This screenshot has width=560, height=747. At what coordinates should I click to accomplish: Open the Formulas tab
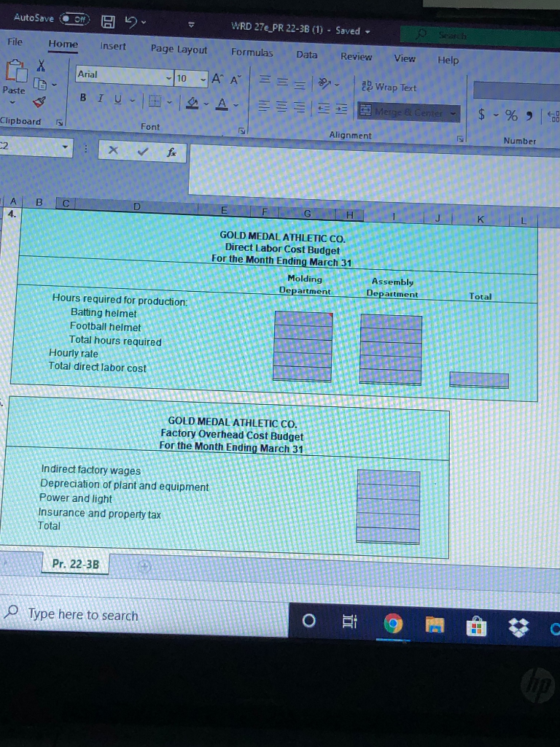point(252,52)
